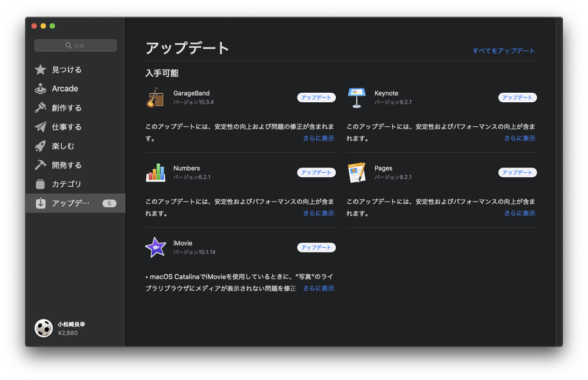Click the Arcade joystick icon
The width and height of the screenshot is (588, 380).
41,89
